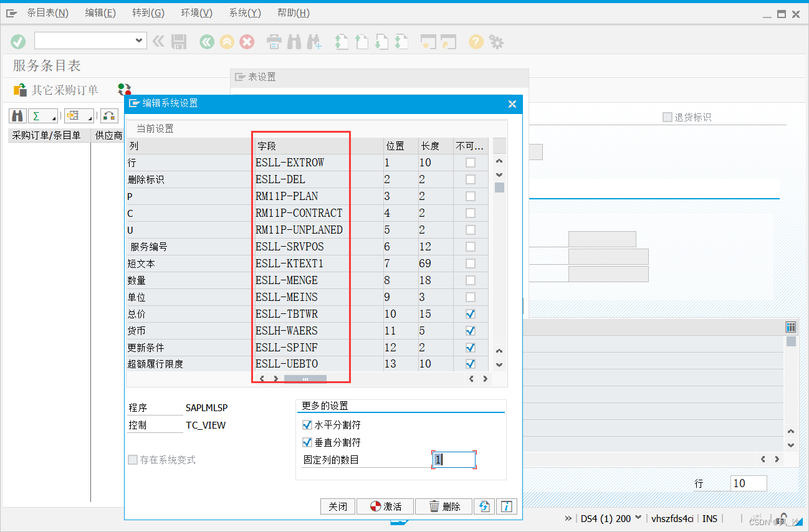Click the scrollbar thumb in background table at right
The height and width of the screenshot is (532, 809).
click(791, 341)
